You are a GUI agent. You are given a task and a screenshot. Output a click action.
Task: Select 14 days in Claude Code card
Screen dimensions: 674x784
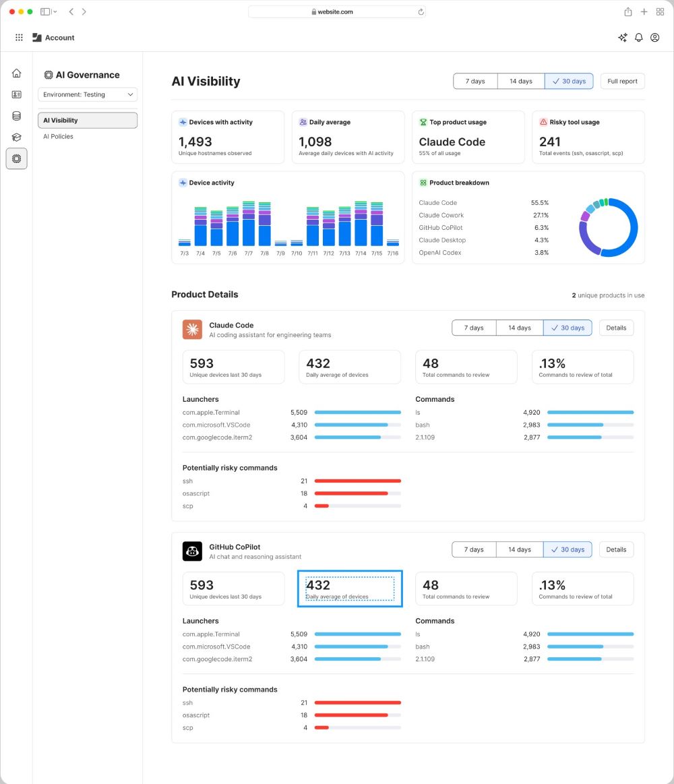point(520,328)
